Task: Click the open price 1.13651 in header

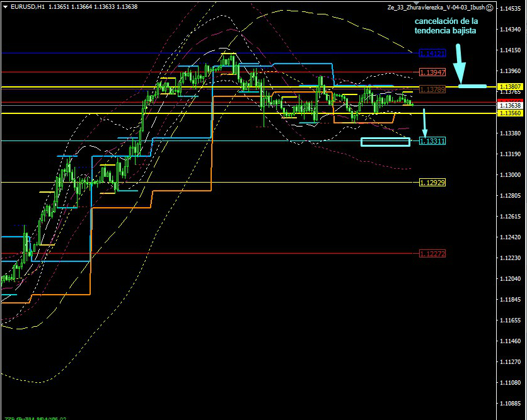Action: pos(59,7)
